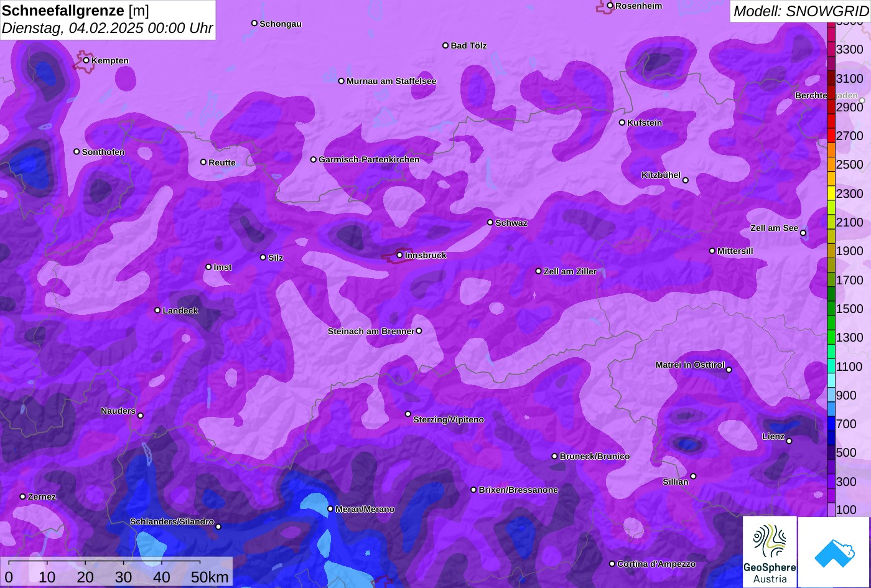
Task: Select the Innsbruck city marker dot
Action: pyautogui.click(x=399, y=255)
